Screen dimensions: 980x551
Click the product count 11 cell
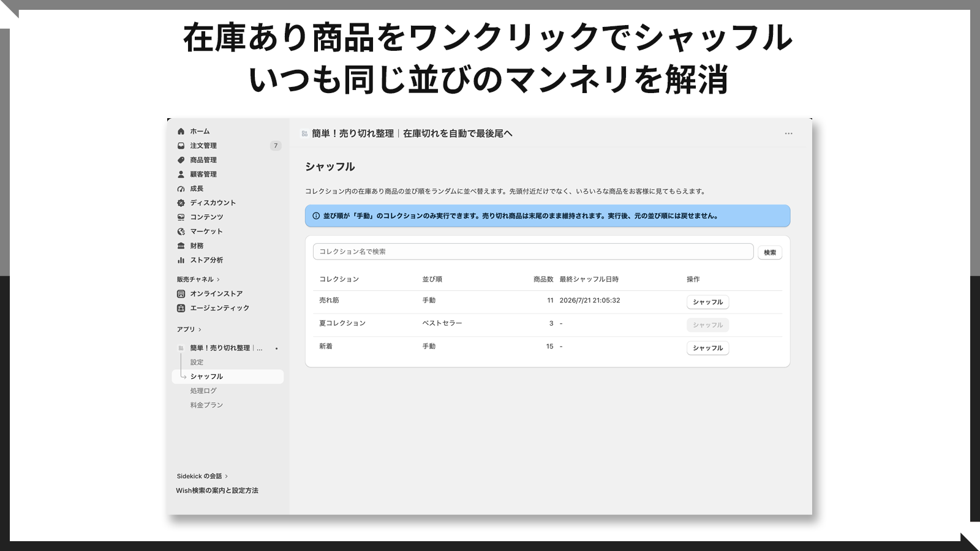[550, 301]
